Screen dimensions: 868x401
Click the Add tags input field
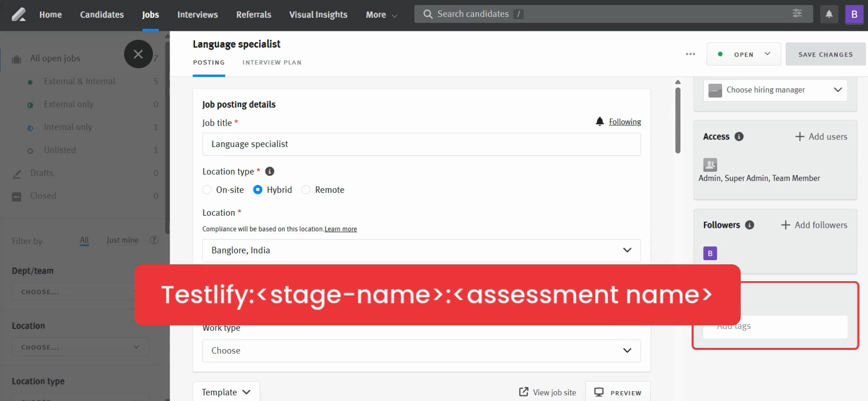click(x=775, y=327)
